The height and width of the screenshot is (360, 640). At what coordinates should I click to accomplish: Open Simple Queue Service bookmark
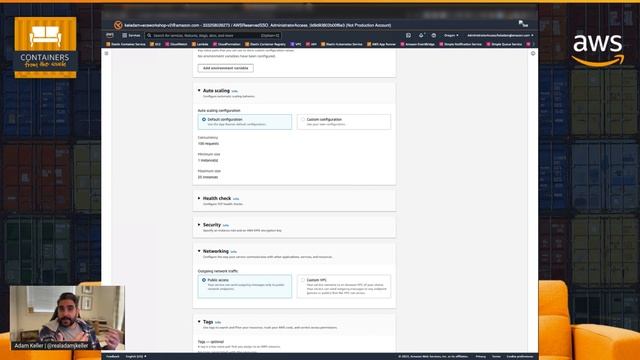pyautogui.click(x=504, y=44)
